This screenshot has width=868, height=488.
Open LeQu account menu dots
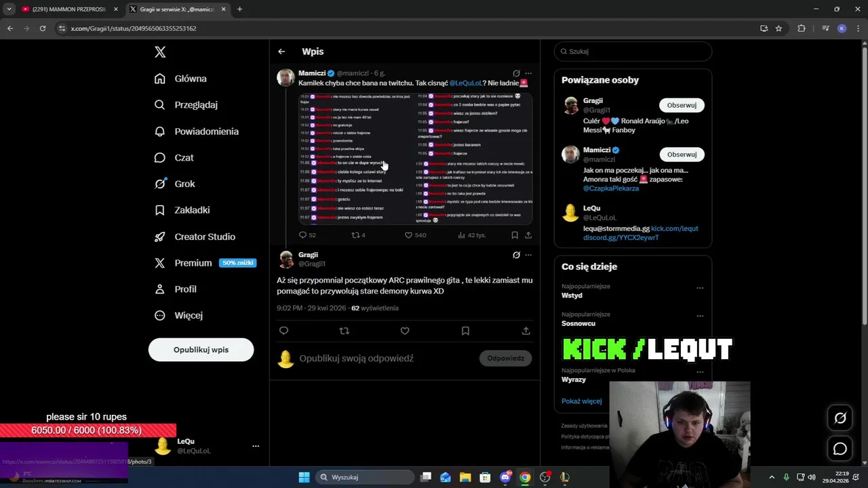[256, 446]
